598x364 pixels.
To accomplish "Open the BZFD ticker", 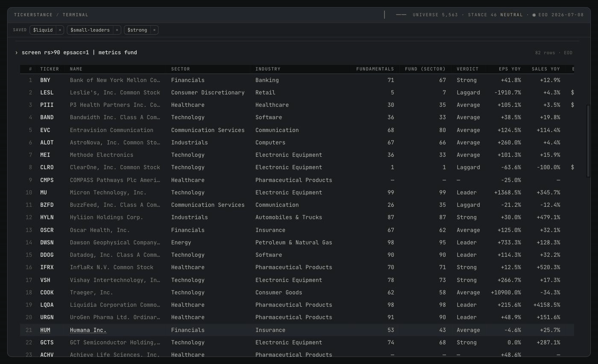I will tap(47, 205).
